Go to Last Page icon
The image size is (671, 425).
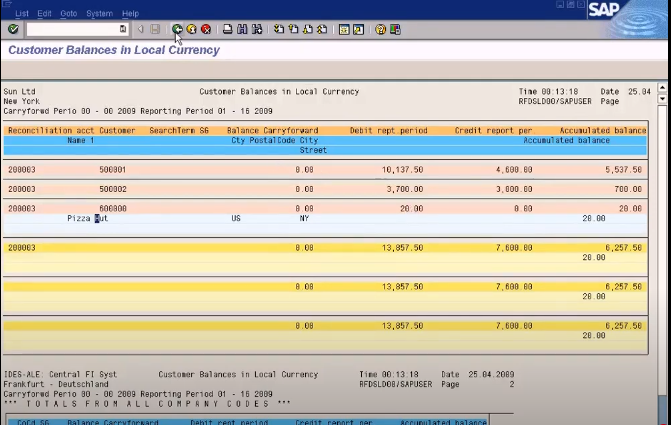tap(323, 29)
